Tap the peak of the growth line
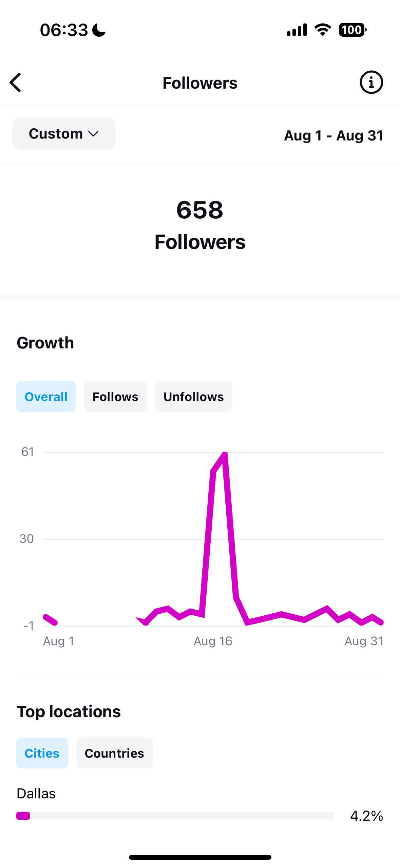The image size is (400, 868). pyautogui.click(x=225, y=454)
